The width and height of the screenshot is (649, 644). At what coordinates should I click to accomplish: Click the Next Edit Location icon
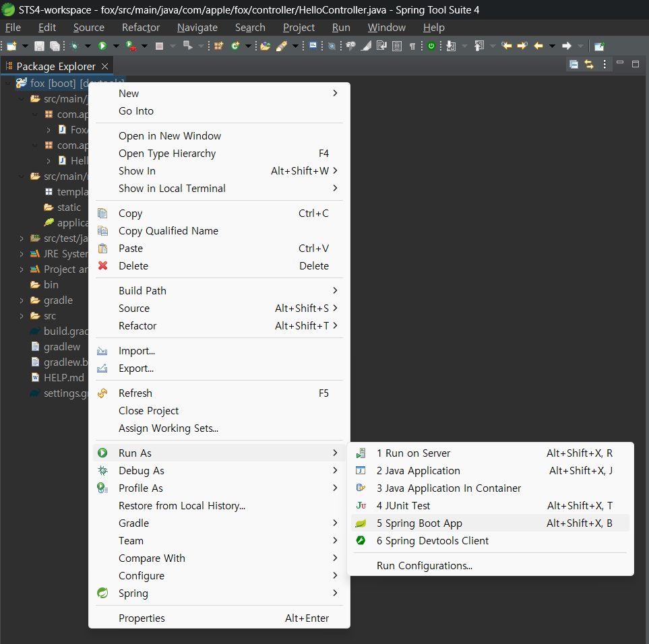(x=522, y=46)
